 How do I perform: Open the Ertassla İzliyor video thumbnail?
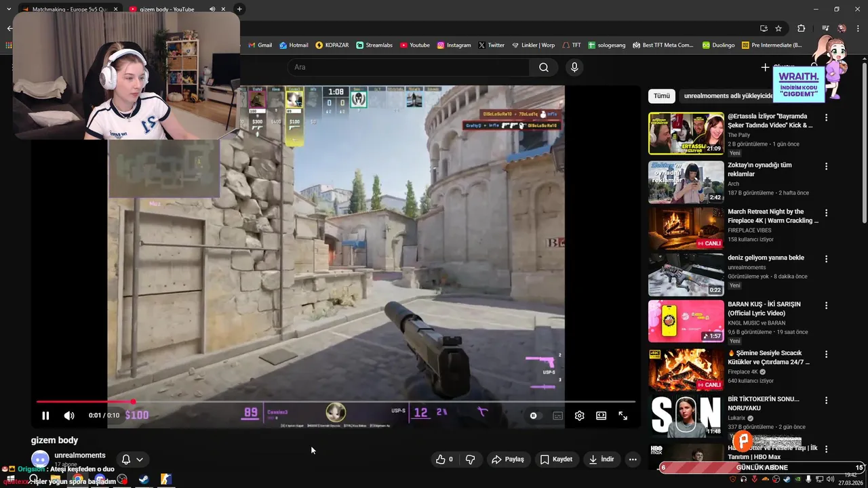(x=686, y=134)
